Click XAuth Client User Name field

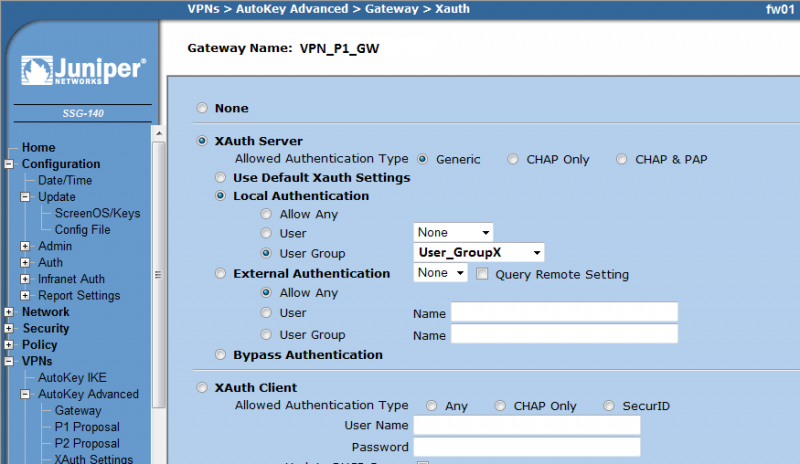click(527, 425)
